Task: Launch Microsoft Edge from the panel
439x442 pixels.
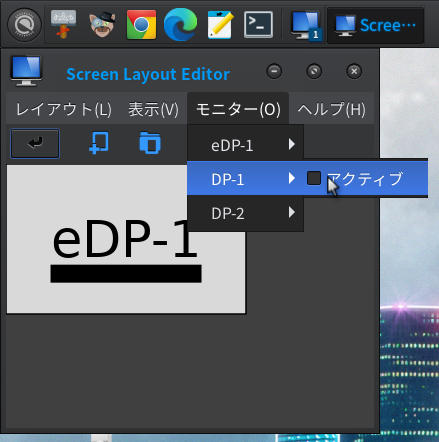Action: click(180, 24)
